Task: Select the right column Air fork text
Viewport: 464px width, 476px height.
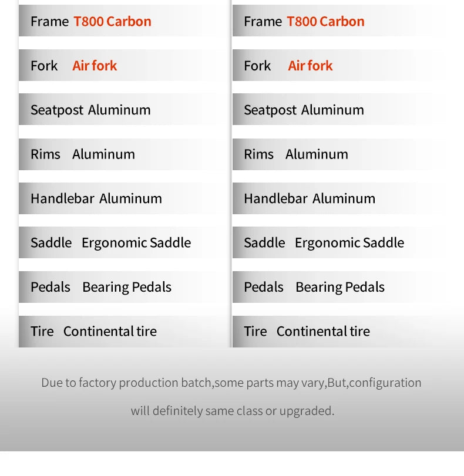Action: pyautogui.click(x=310, y=66)
